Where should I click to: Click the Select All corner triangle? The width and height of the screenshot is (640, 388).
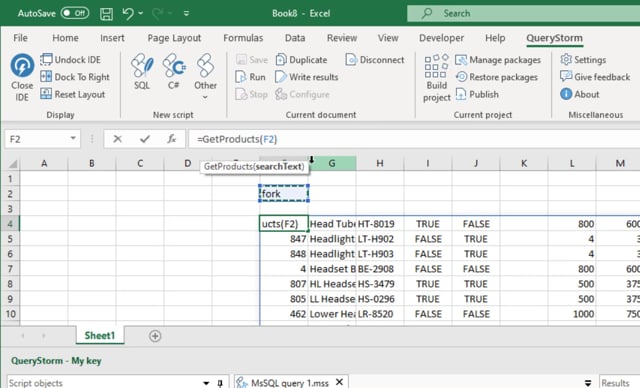tap(13, 164)
